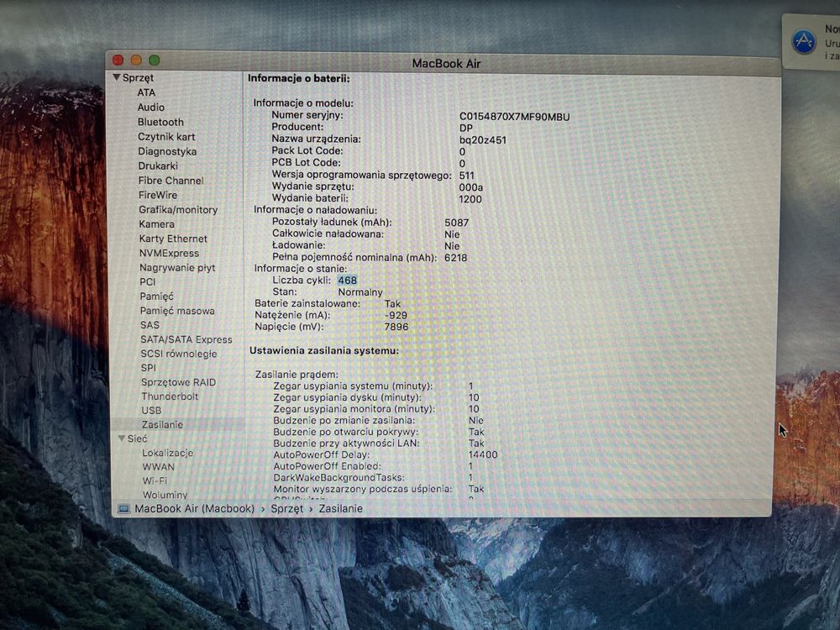Select WWAN in the sidebar
Screen dimensions: 840x630
pyautogui.click(x=159, y=466)
